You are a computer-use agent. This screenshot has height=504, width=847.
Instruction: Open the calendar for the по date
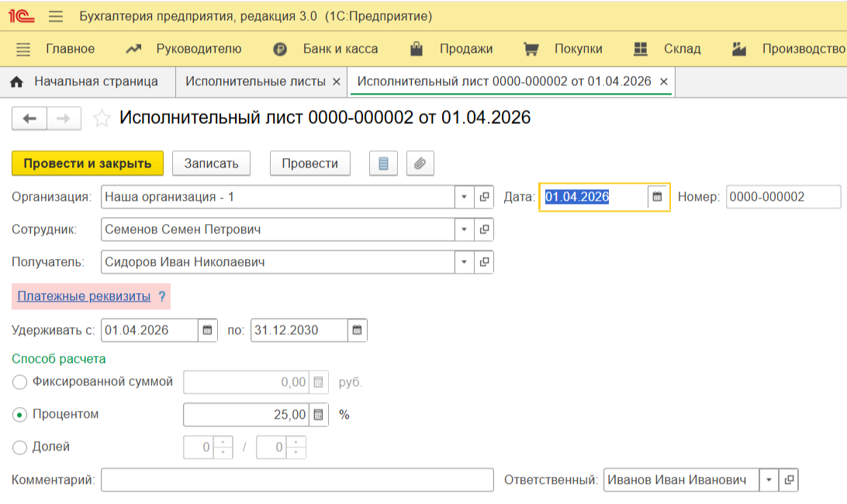(x=357, y=330)
